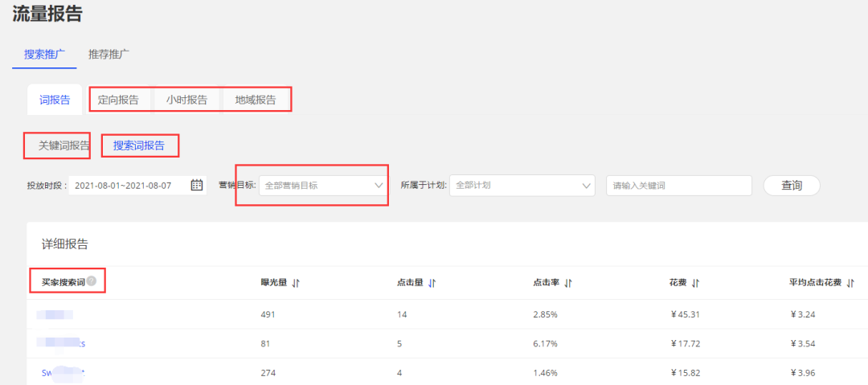Open the 地域报告 tab
The width and height of the screenshot is (868, 385).
point(256,100)
